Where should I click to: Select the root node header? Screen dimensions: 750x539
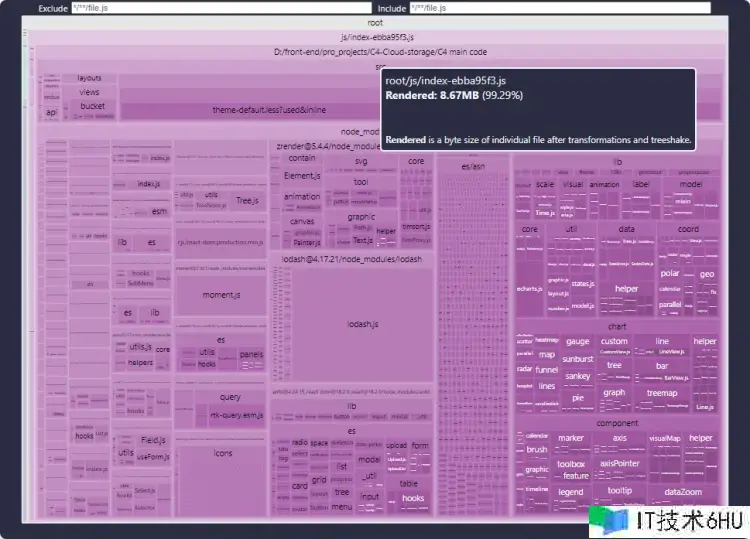click(x=375, y=22)
